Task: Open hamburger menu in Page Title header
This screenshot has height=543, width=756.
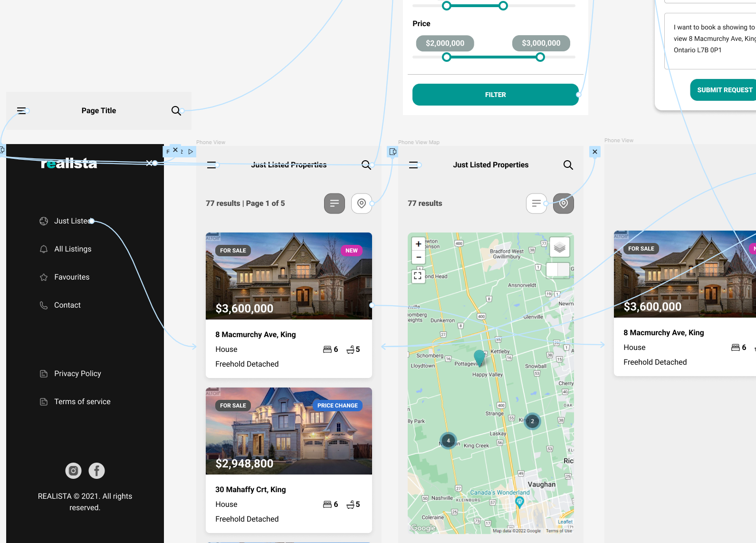Action: pos(21,111)
